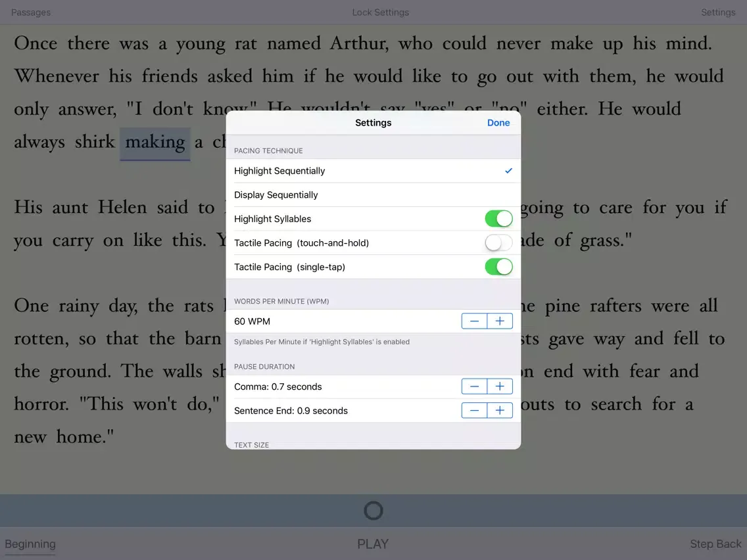The image size is (747, 560).
Task: Decrease Sentence End pause with minus
Action: (x=475, y=411)
